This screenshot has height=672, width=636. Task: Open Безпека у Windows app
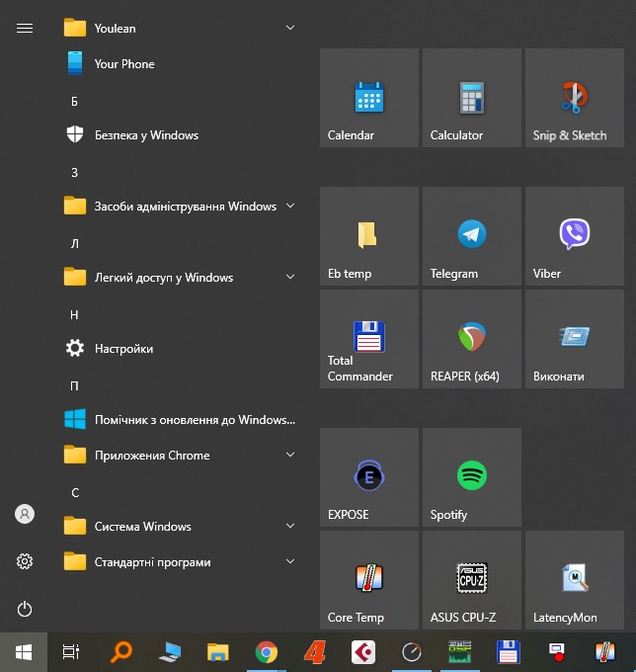click(180, 135)
